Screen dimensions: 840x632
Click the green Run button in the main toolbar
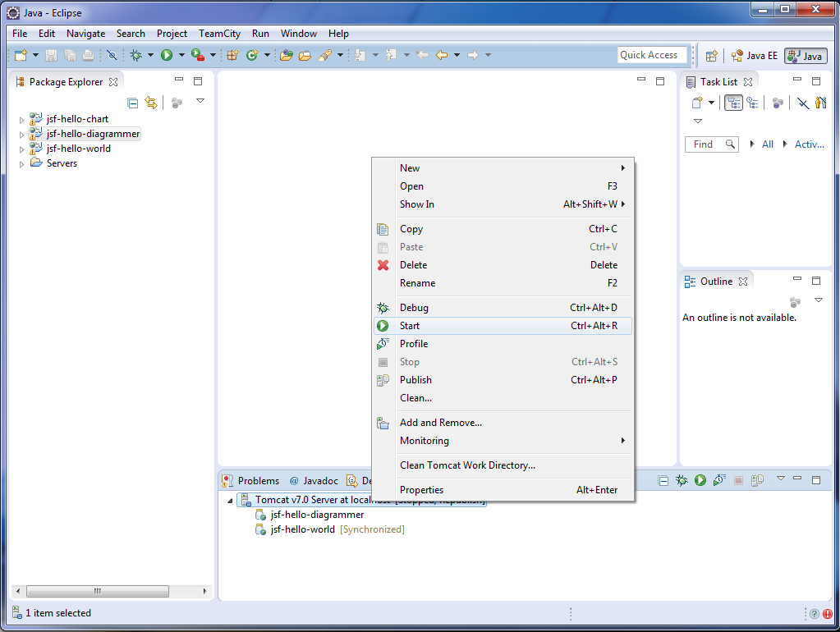click(x=167, y=55)
